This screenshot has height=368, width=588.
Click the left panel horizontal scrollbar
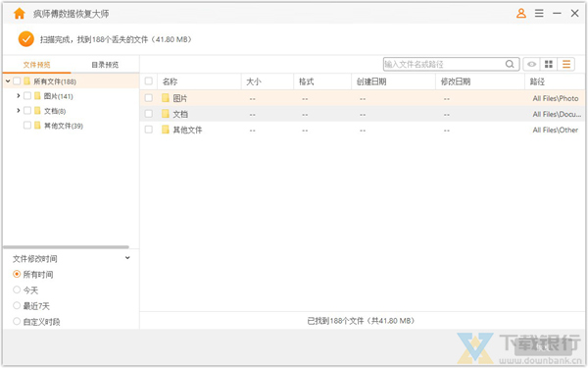coord(66,247)
